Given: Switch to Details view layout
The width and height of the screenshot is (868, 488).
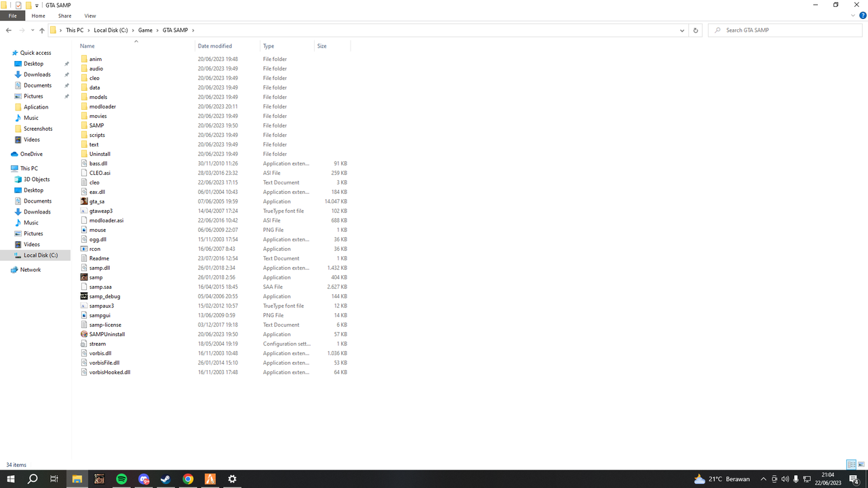Looking at the screenshot, I should (851, 465).
